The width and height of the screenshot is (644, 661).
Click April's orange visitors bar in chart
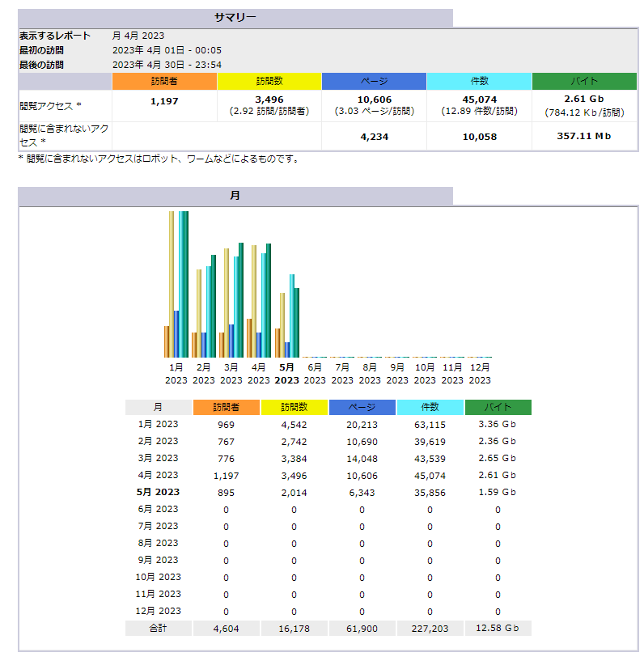click(x=249, y=338)
